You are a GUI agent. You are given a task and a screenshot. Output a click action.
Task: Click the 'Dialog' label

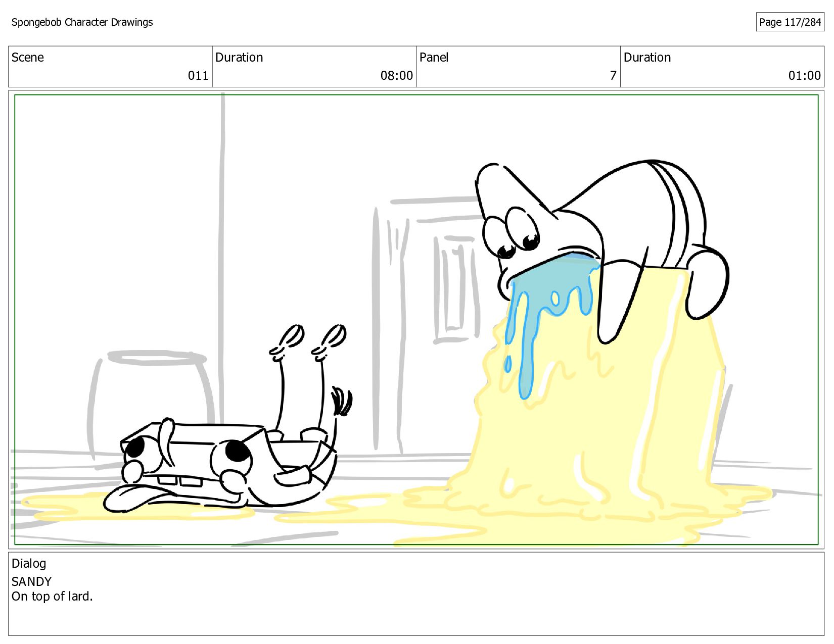(x=29, y=564)
